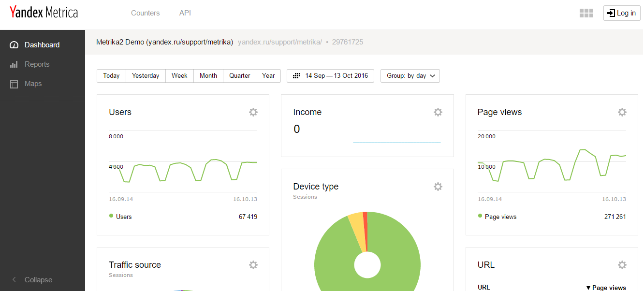Go to Reports in sidebar

click(x=37, y=64)
